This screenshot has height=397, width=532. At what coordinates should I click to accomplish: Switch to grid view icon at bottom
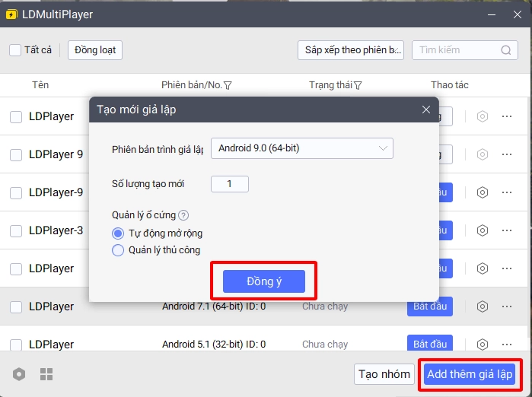coord(46,374)
